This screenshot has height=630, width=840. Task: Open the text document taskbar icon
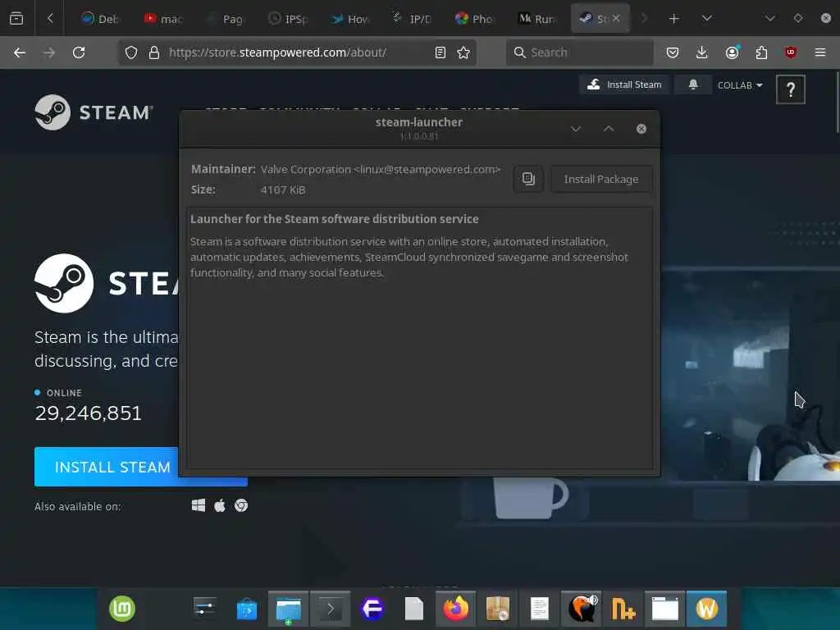[540, 609]
